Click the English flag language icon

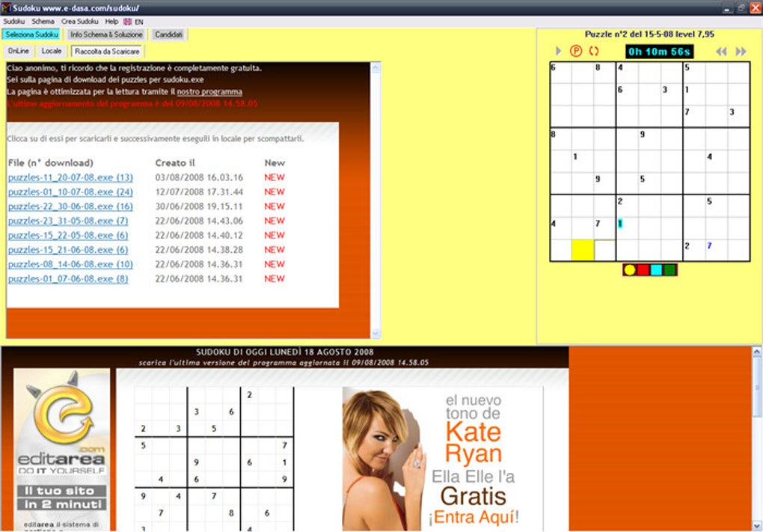pos(127,22)
